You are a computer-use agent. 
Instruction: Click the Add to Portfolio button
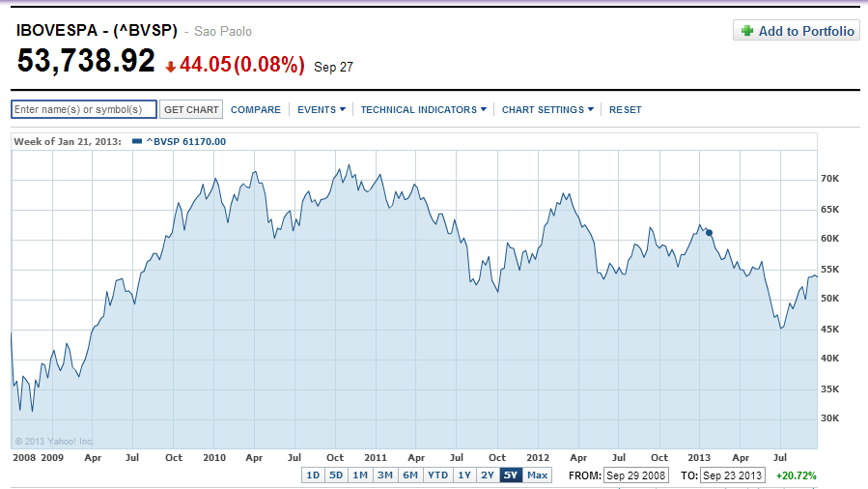click(797, 31)
